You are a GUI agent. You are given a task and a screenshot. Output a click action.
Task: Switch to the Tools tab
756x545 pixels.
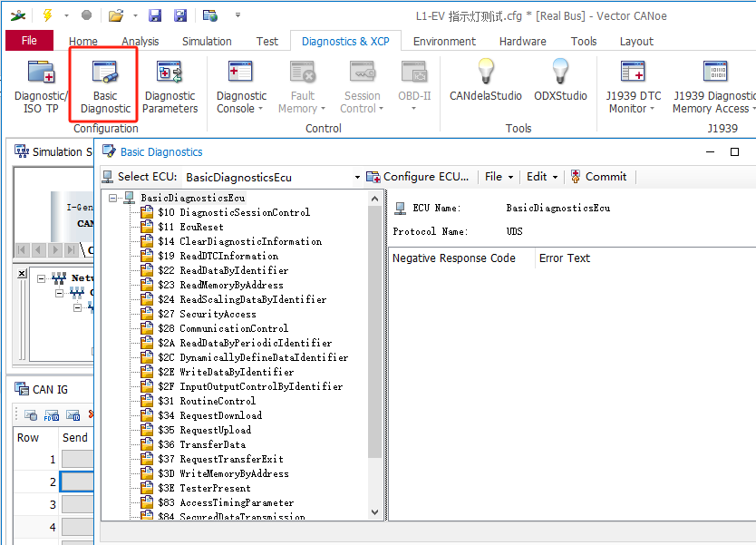[x=584, y=42]
